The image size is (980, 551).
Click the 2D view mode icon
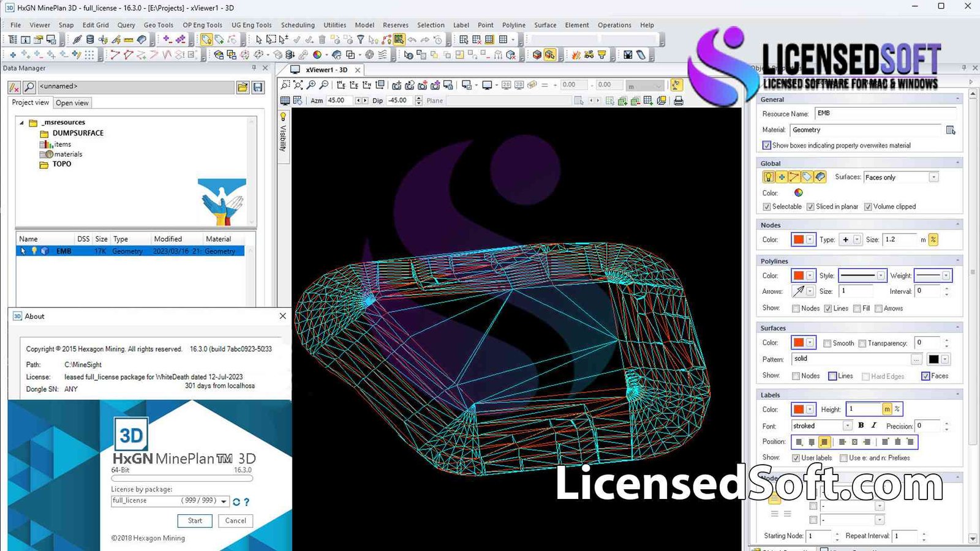(507, 85)
